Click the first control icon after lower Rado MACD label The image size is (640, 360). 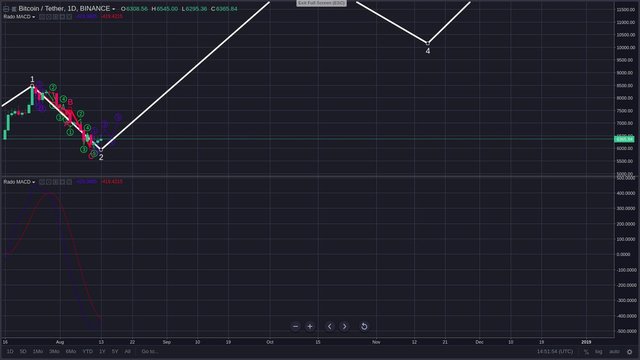[x=42, y=182]
